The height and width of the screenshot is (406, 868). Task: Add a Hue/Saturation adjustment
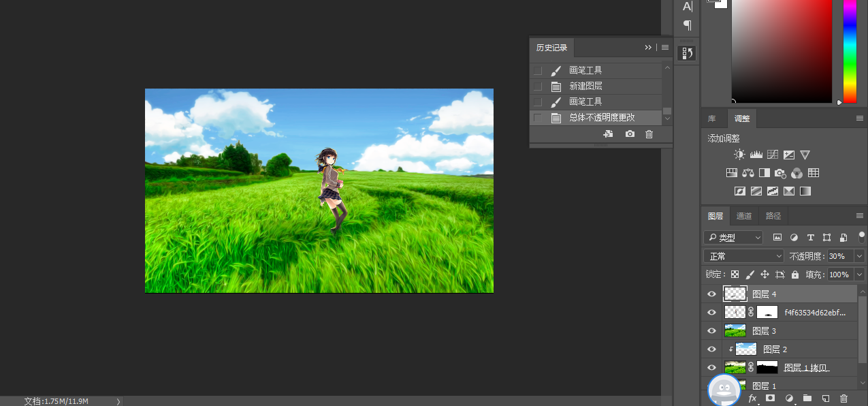coord(732,173)
